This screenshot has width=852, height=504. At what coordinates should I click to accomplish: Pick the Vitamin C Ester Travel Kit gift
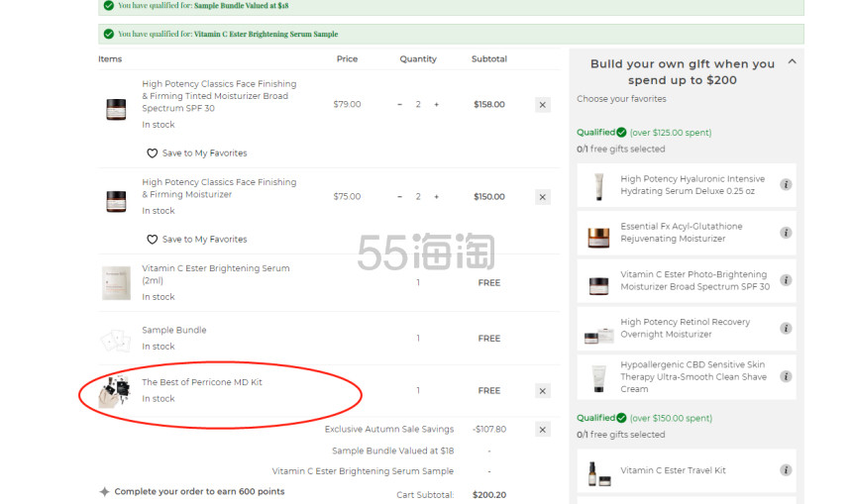[687, 471]
